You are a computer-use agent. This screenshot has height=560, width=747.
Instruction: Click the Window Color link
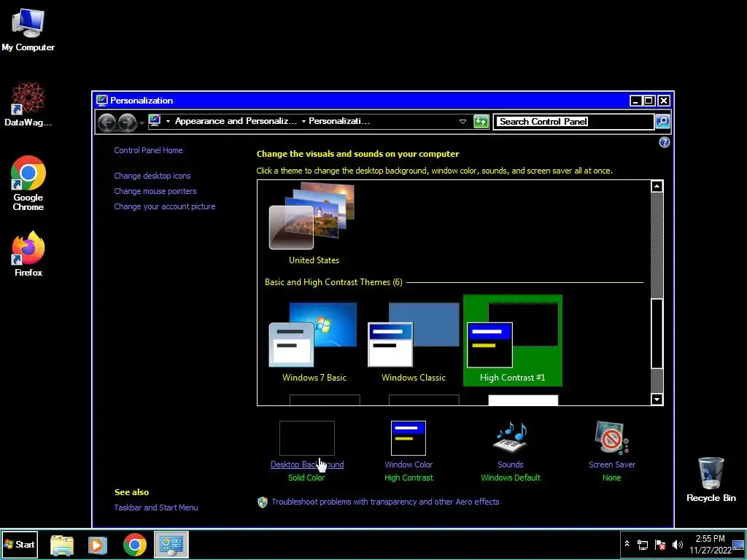click(x=409, y=464)
